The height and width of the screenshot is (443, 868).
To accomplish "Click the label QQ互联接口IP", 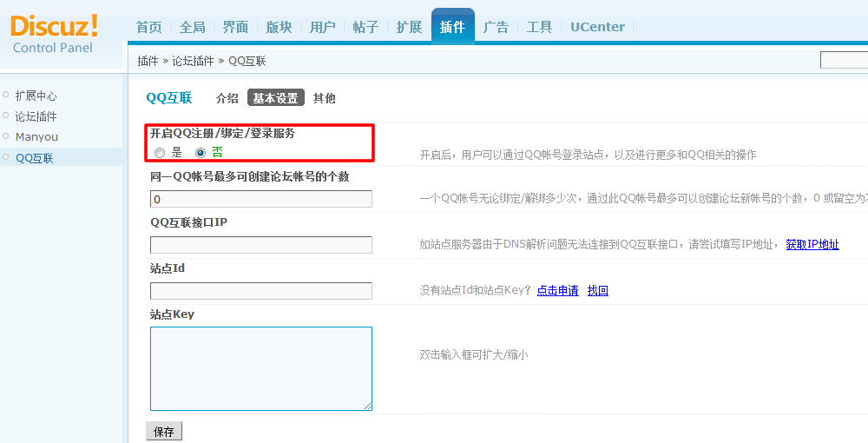I will (188, 222).
